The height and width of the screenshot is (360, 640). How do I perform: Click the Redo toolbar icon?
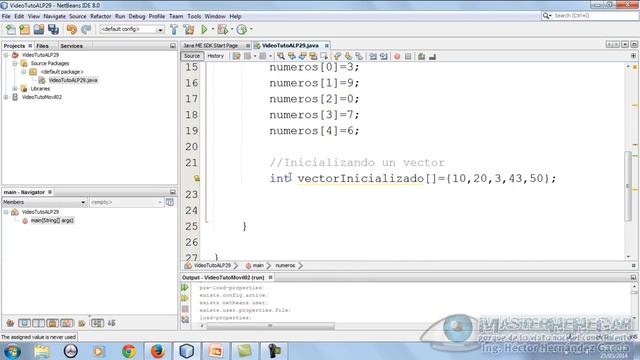(86, 29)
